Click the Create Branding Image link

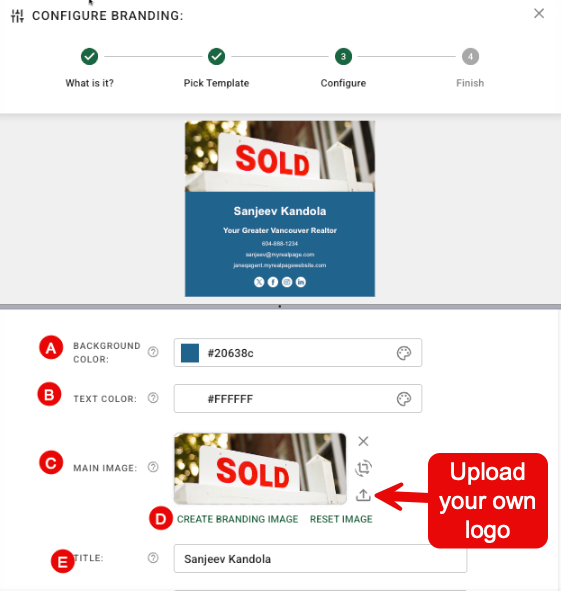(238, 519)
